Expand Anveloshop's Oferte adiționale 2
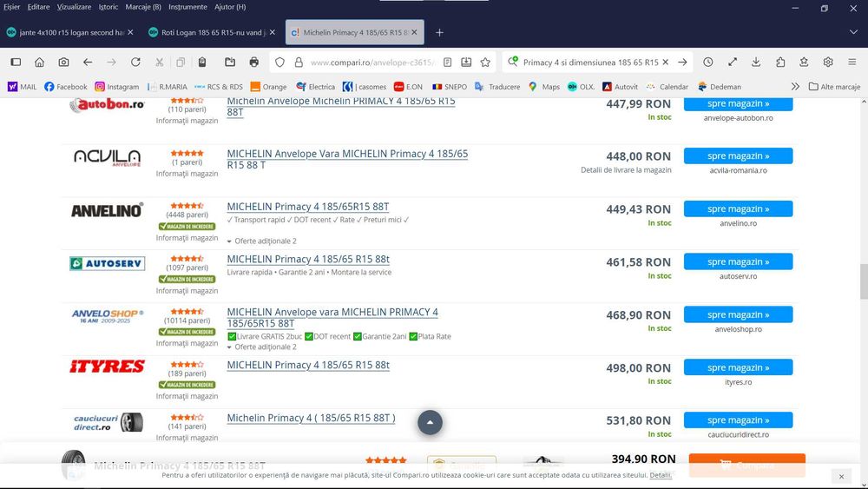This screenshot has height=489, width=868. 262,347
